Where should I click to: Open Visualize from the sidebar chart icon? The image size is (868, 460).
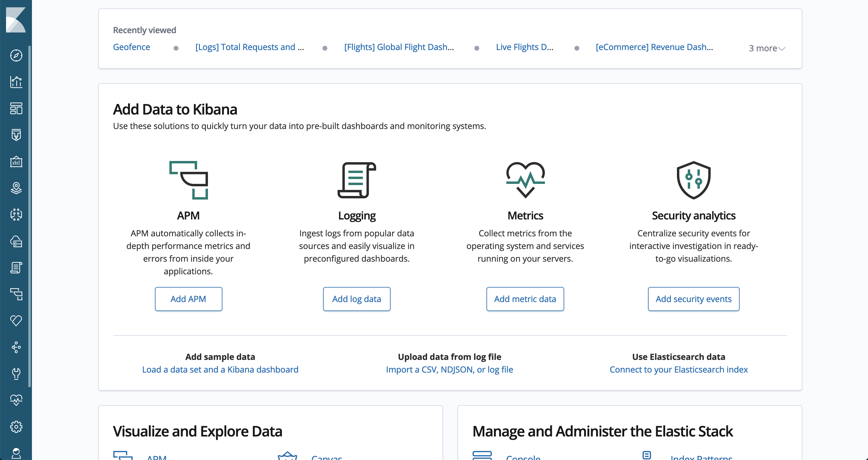tap(16, 82)
